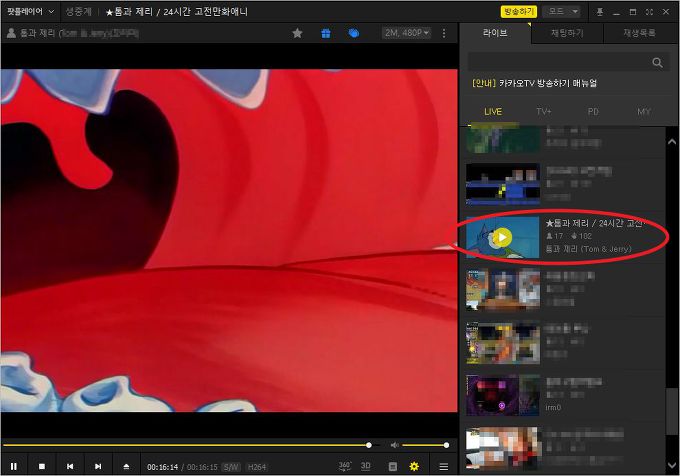Open the subtitle panel icon
Screen dimensions: 680x476
pyautogui.click(x=392, y=466)
